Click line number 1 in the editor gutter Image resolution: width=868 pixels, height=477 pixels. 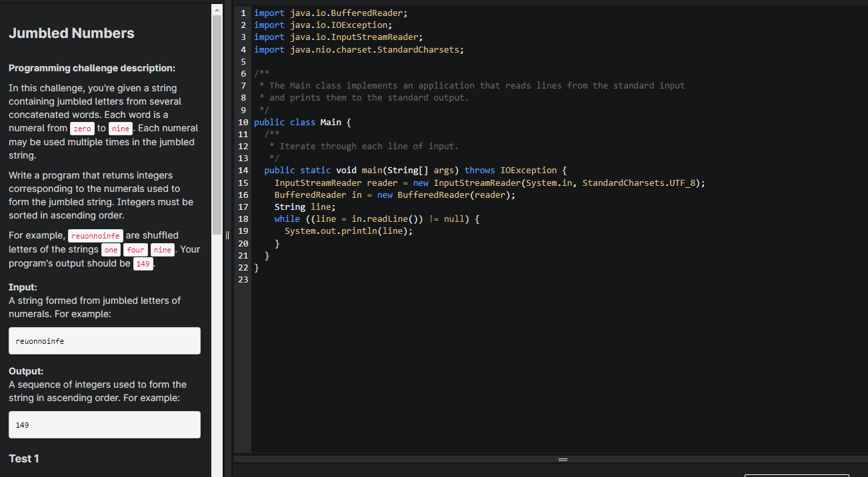(243, 12)
